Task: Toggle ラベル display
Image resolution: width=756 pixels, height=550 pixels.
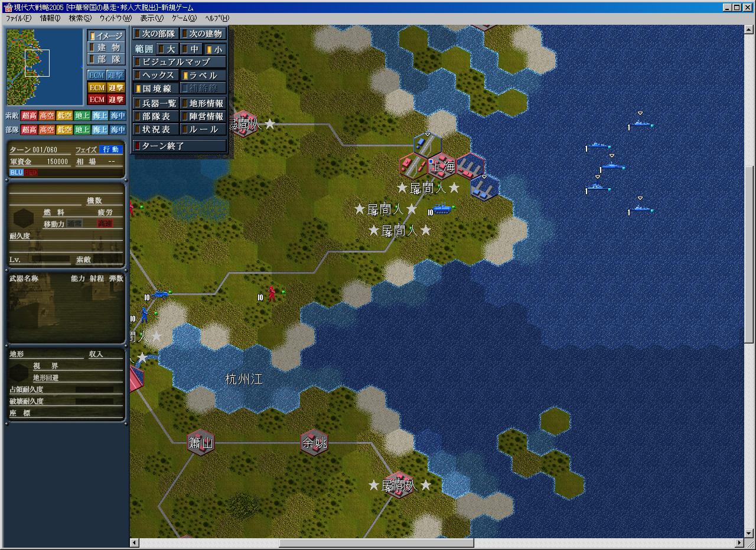Action: 203,76
